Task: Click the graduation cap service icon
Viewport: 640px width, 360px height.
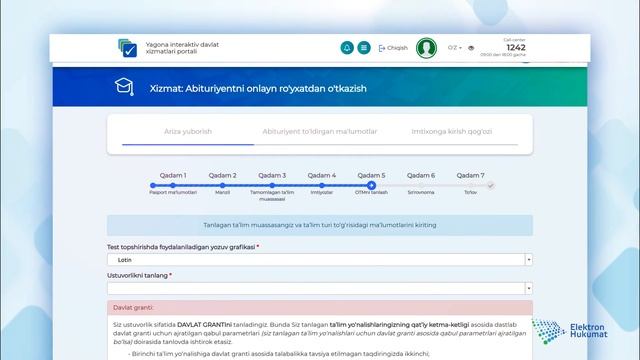Action: (124, 87)
